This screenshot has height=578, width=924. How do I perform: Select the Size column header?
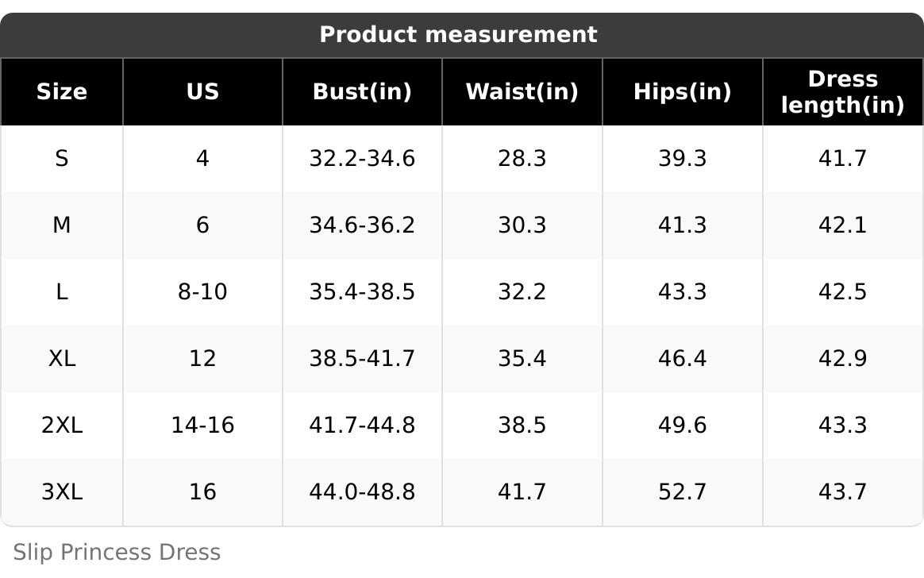point(61,92)
